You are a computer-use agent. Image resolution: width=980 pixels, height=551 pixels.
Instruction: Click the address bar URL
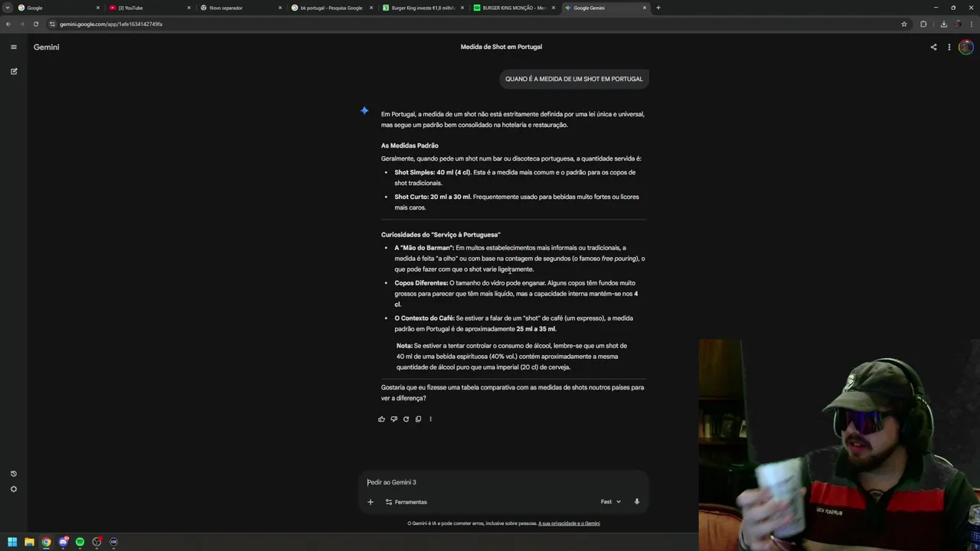(111, 24)
